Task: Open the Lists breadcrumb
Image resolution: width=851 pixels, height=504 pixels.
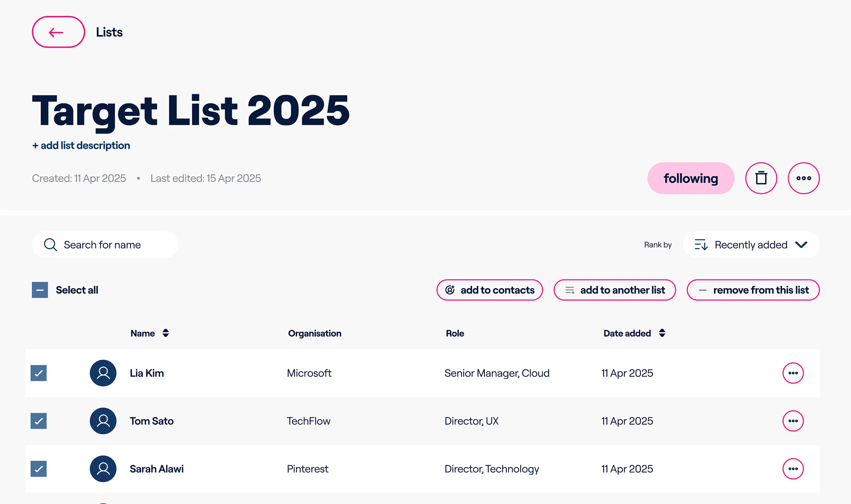Action: click(x=109, y=32)
